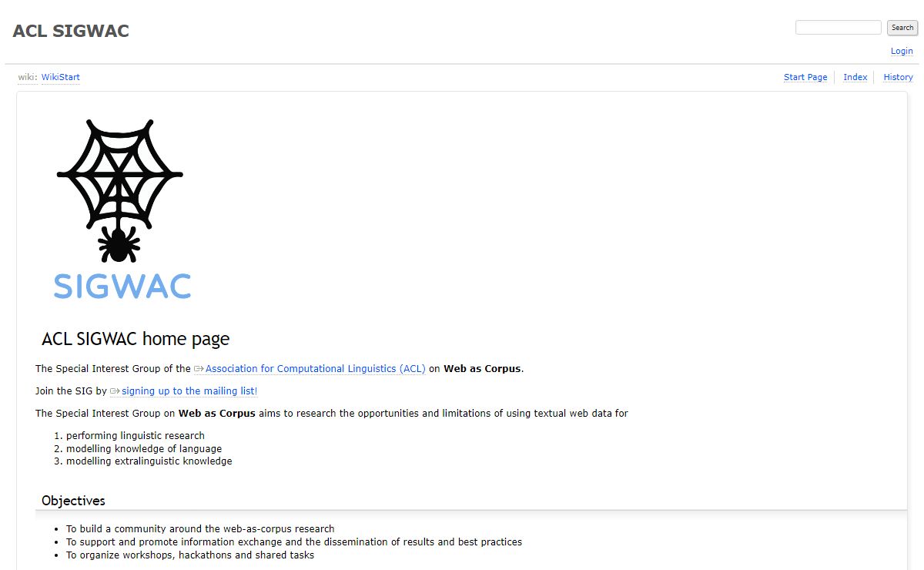This screenshot has width=924, height=570.
Task: Click 'To organize workshops, hackathons' bullet
Action: (190, 555)
